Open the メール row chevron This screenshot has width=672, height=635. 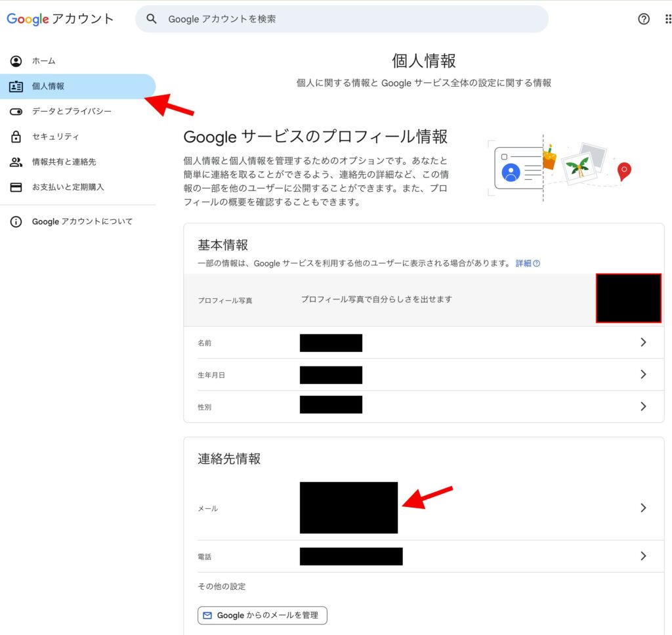coord(643,508)
